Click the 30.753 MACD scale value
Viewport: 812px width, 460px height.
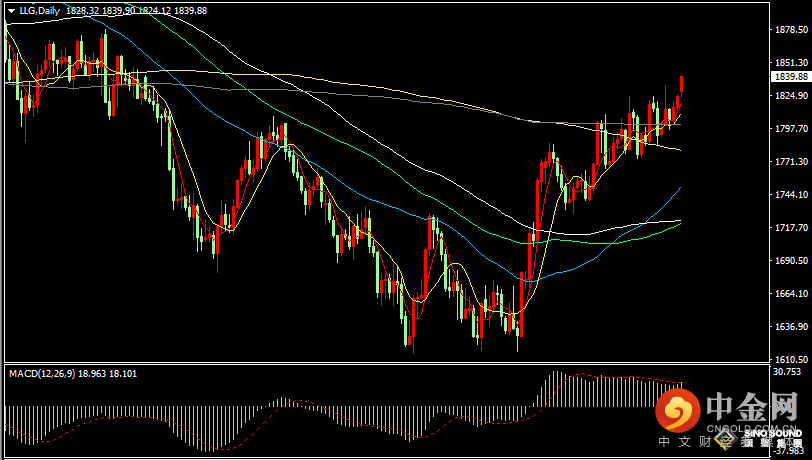coord(788,372)
